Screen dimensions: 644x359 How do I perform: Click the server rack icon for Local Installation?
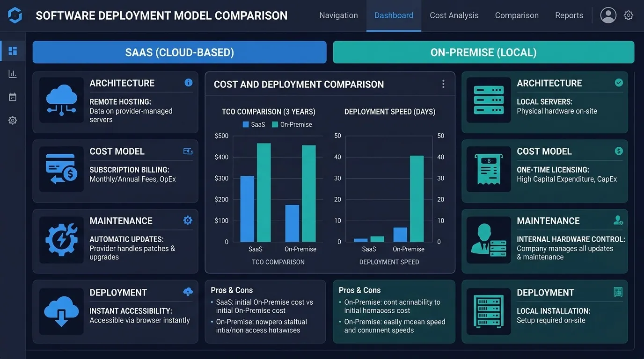489,311
